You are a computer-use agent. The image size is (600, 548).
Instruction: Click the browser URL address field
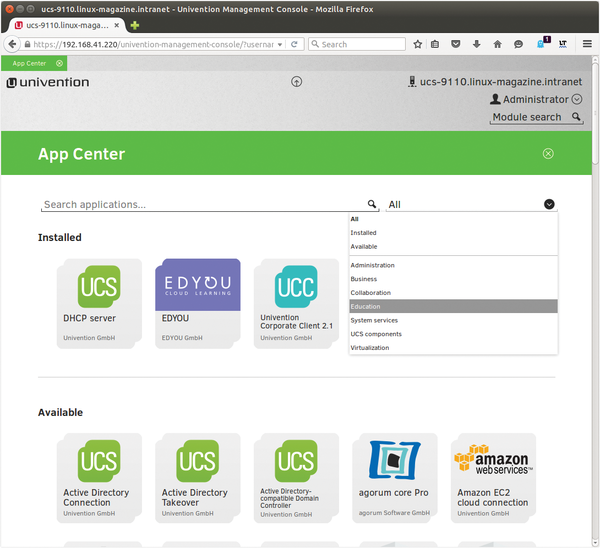pos(153,44)
